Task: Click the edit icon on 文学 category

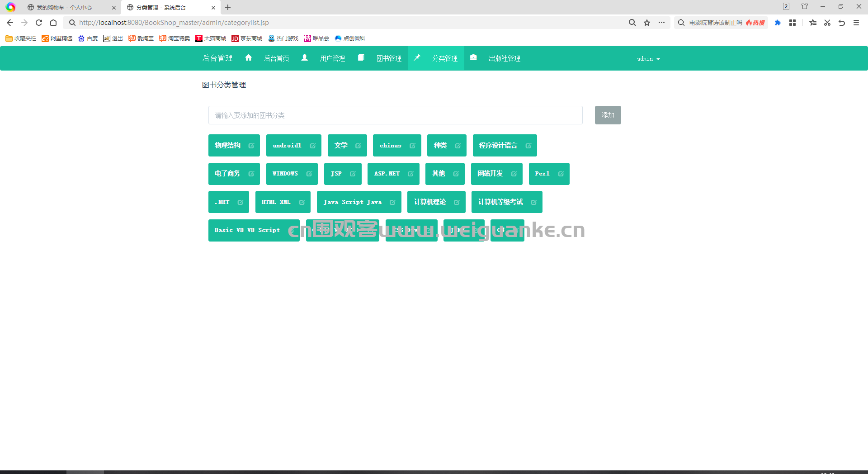Action: [x=359, y=146]
